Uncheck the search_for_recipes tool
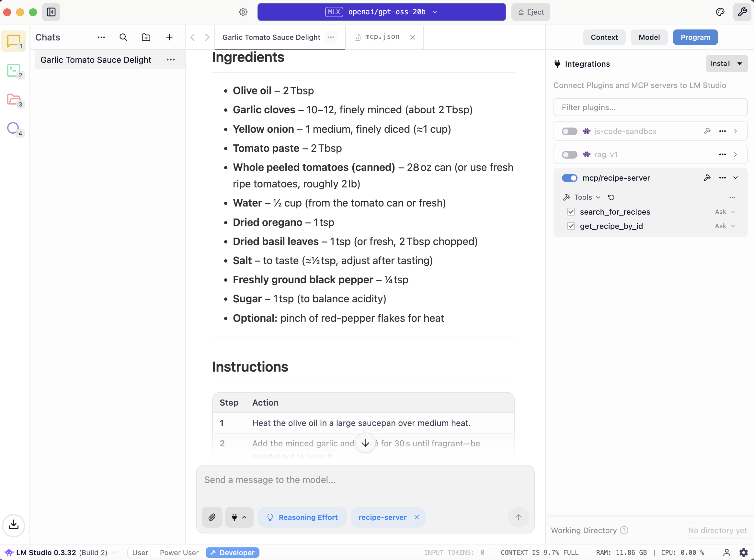754x560 pixels. tap(571, 211)
